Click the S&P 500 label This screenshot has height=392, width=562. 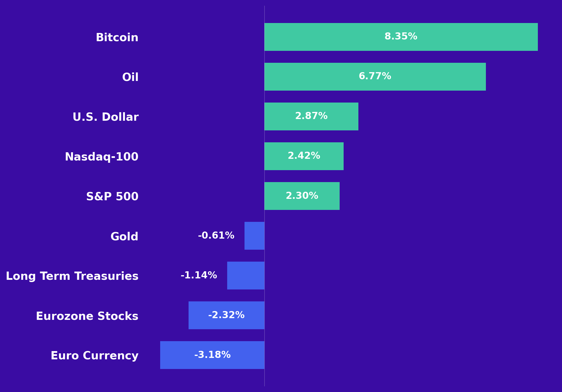point(112,197)
